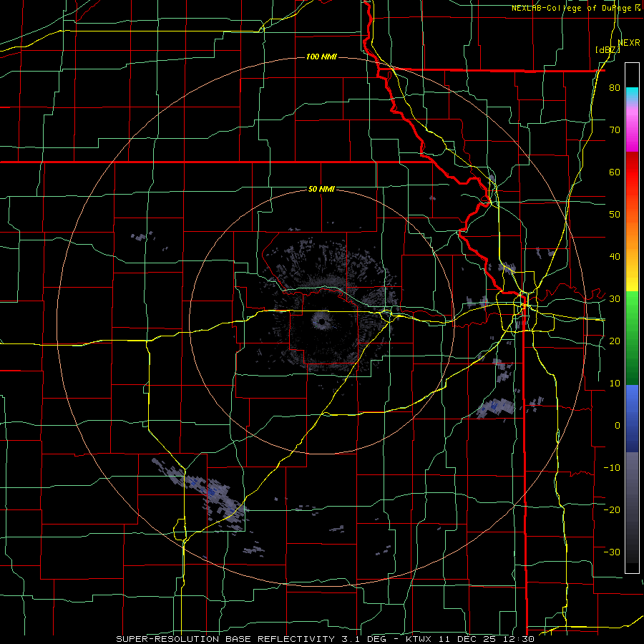
Task: Click the 50 NMI range ring label
Action: click(x=321, y=190)
